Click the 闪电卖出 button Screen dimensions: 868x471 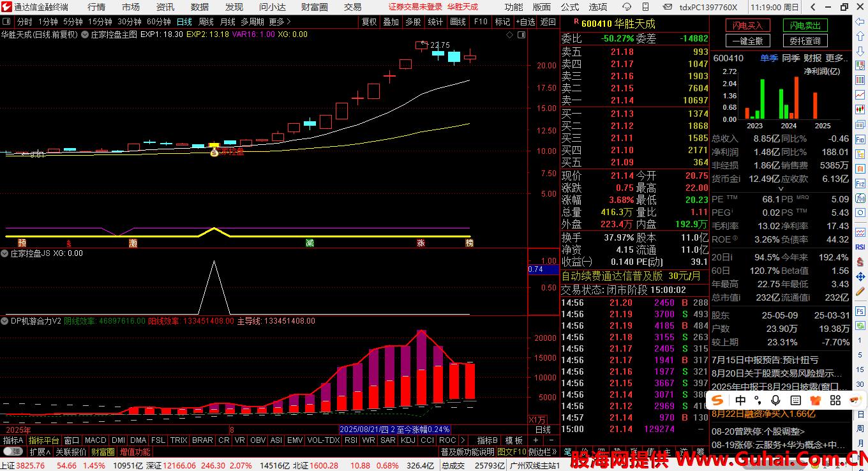click(x=805, y=26)
